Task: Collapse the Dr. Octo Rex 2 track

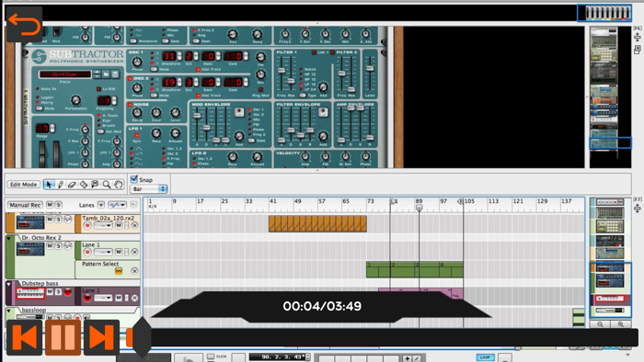Action: [9, 238]
